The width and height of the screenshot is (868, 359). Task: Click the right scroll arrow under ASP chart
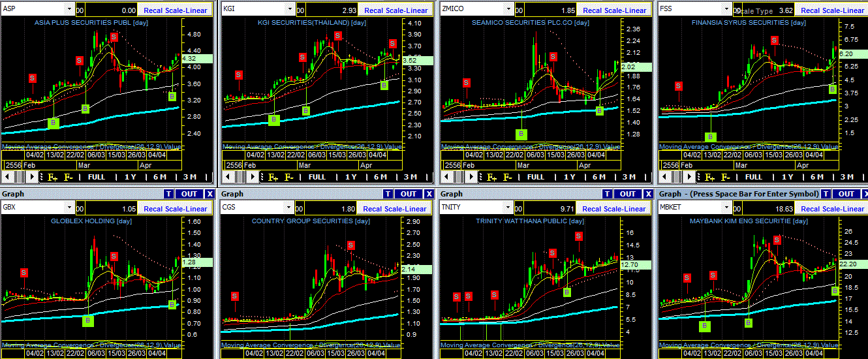click(x=32, y=177)
